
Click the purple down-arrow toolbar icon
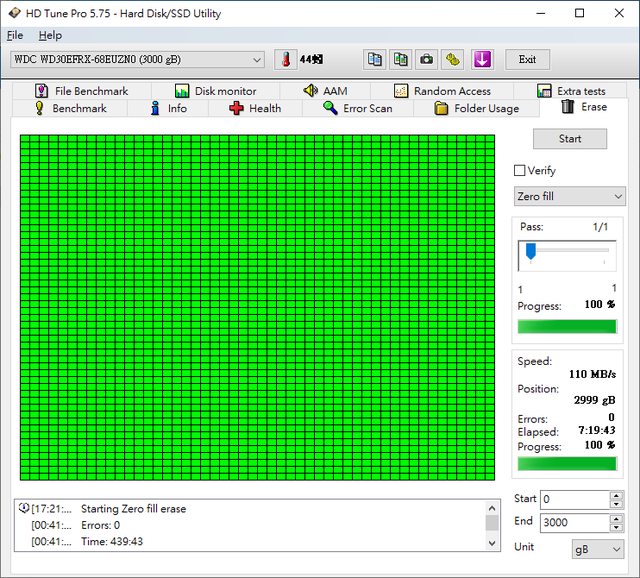coord(482,60)
